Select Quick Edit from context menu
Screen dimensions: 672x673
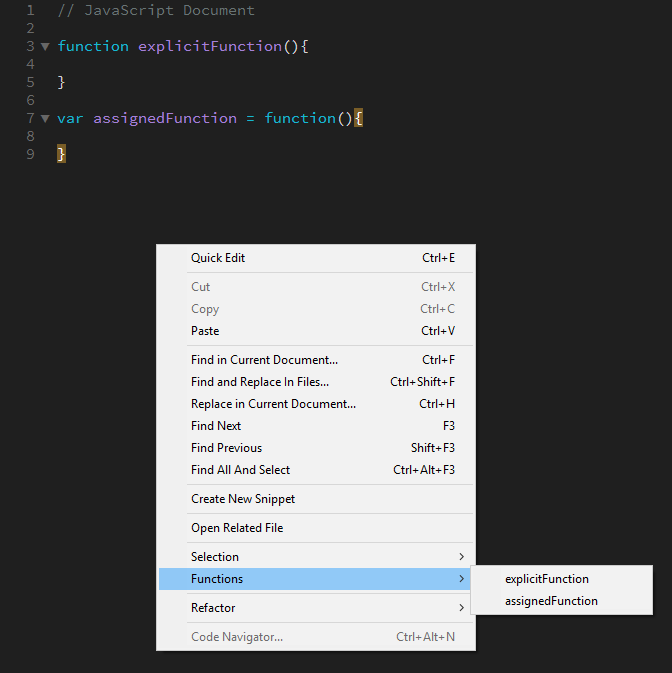pyautogui.click(x=218, y=258)
